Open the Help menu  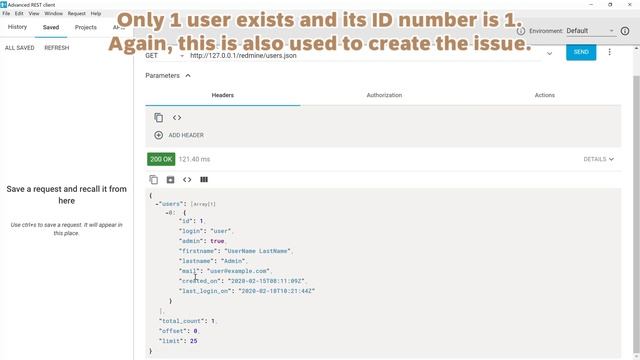click(x=96, y=13)
